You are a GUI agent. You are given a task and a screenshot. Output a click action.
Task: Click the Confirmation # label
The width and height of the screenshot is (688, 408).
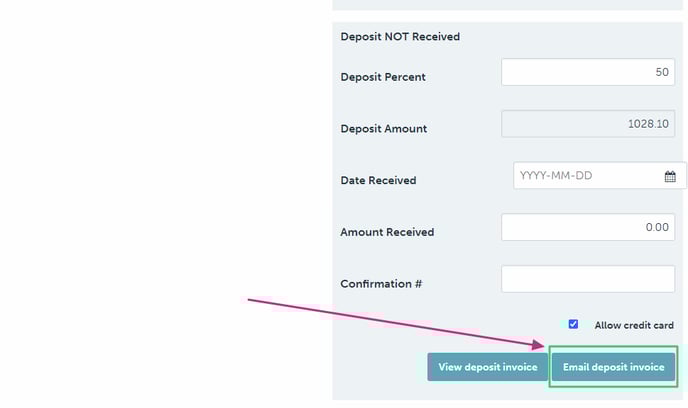pos(381,284)
